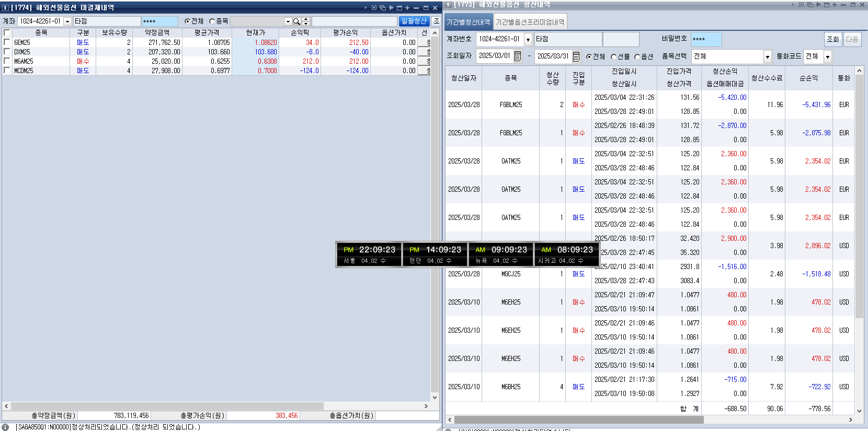The width and height of the screenshot is (868, 431).
Task: Click the 조회 button in the settlement panel
Action: pos(832,39)
